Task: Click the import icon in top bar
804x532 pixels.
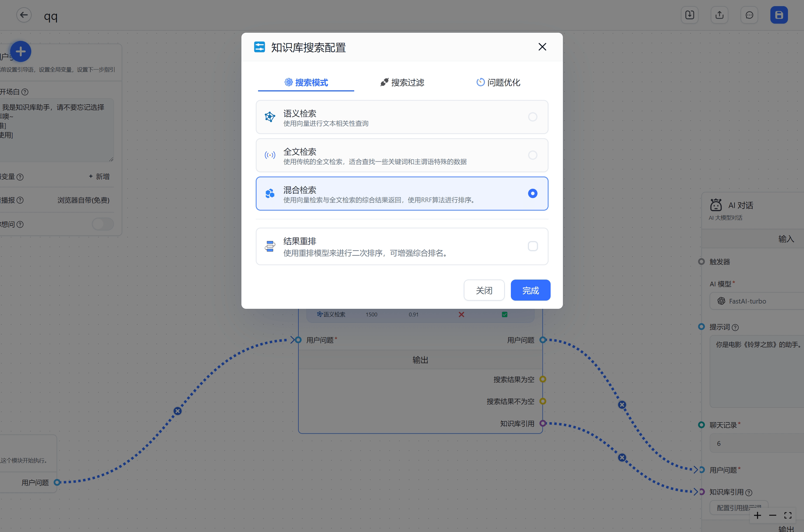Action: [690, 15]
